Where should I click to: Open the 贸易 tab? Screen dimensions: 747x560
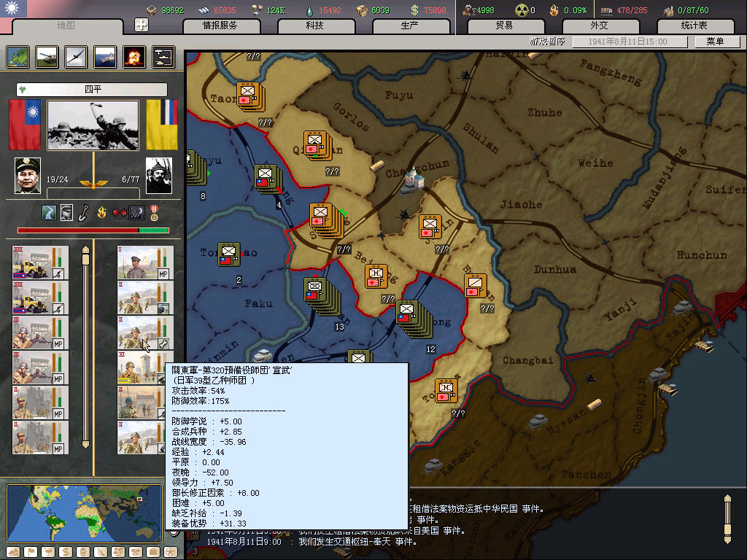coord(505,26)
